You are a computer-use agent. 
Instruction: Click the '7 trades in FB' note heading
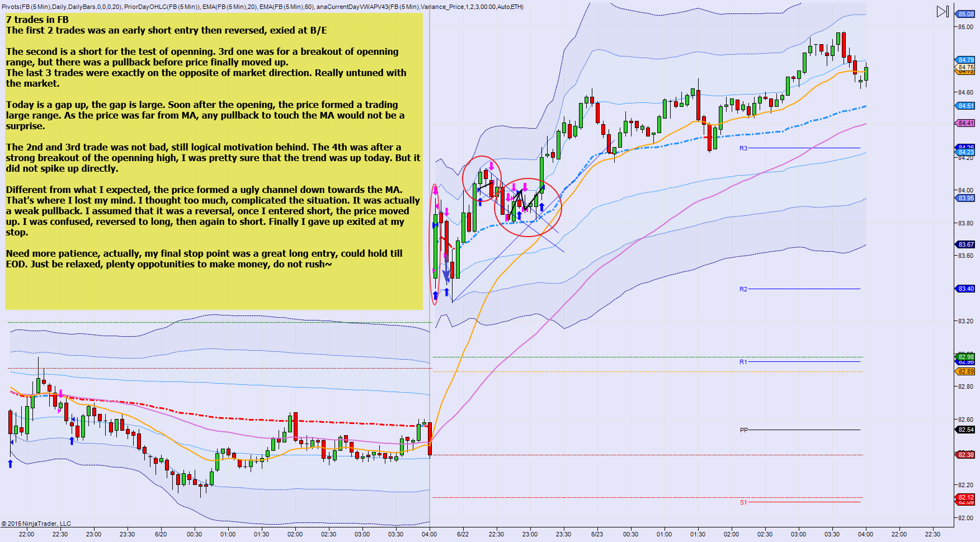[37, 20]
